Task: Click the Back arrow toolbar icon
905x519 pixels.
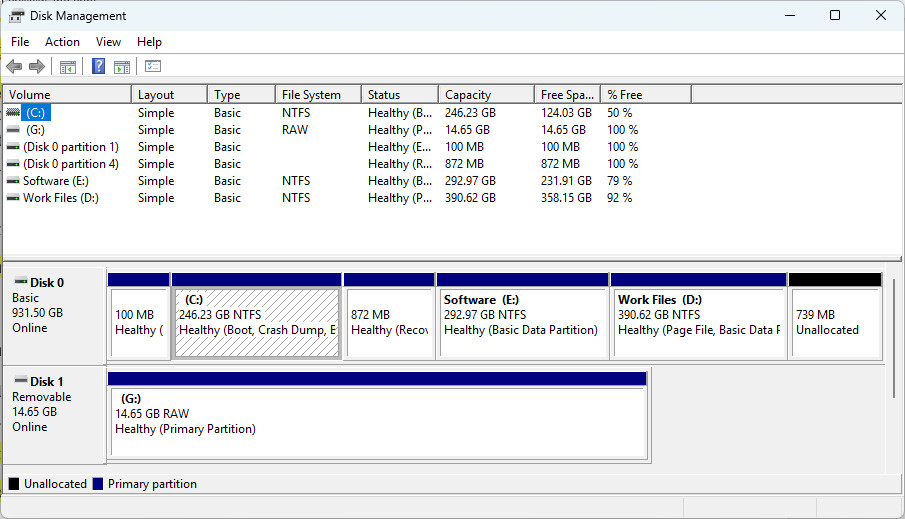Action: coord(14,66)
